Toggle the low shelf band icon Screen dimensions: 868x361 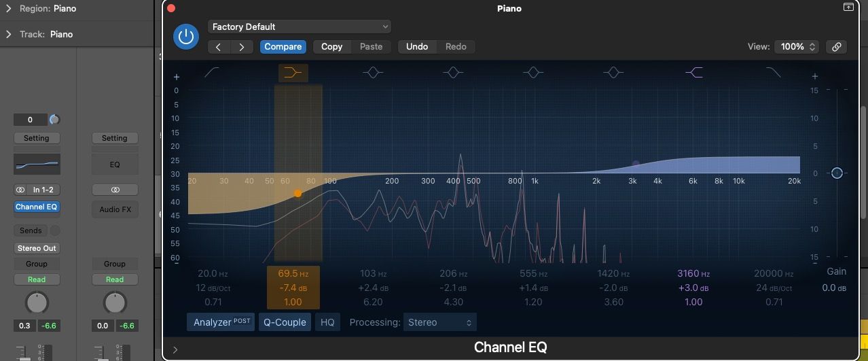point(293,73)
